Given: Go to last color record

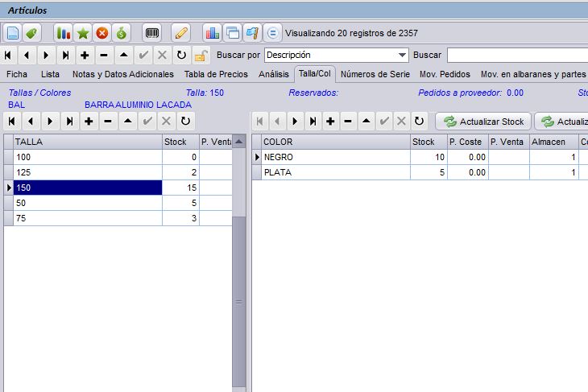Looking at the screenshot, I should pyautogui.click(x=313, y=121).
